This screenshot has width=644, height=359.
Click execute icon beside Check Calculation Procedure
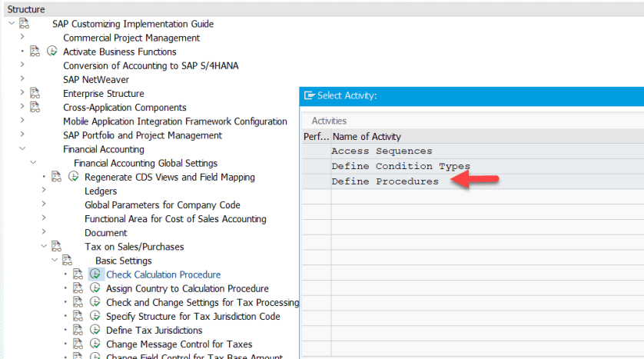click(x=95, y=274)
